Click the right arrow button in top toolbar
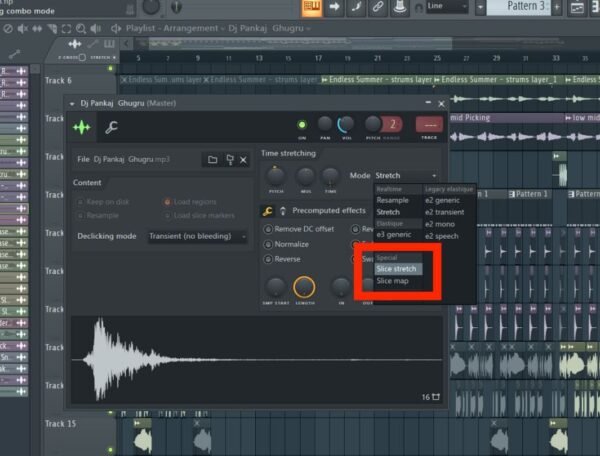 334,7
